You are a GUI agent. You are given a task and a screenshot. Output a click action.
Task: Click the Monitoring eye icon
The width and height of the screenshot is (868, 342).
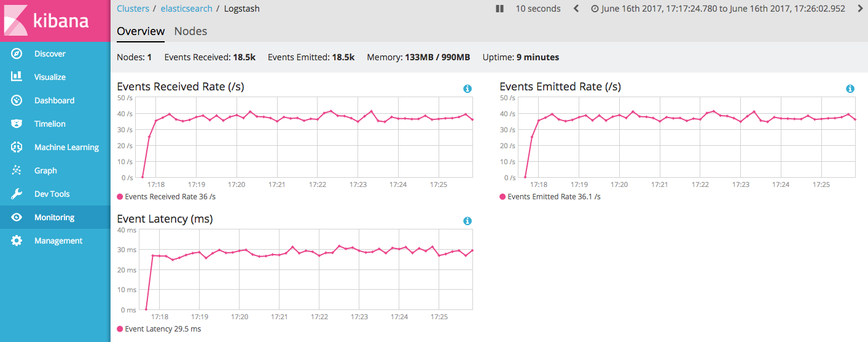click(17, 217)
